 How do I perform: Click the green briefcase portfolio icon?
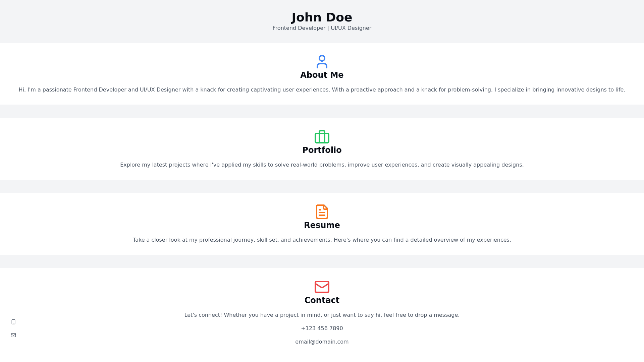click(322, 137)
